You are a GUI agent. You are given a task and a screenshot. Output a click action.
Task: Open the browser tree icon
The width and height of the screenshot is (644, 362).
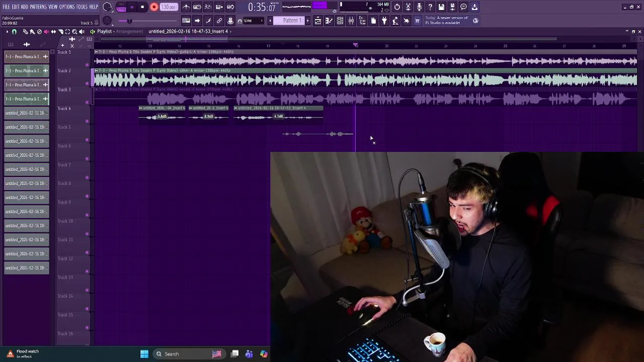[x=362, y=21]
